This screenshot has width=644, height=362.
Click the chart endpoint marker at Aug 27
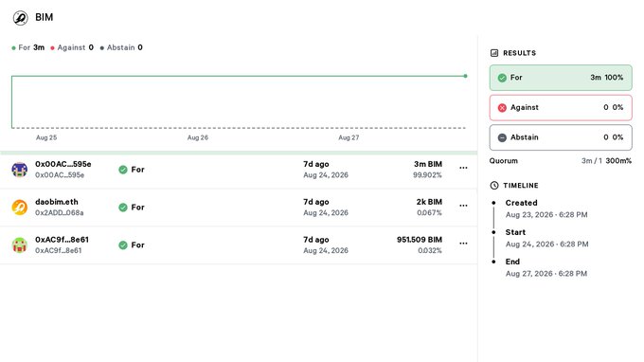click(465, 76)
